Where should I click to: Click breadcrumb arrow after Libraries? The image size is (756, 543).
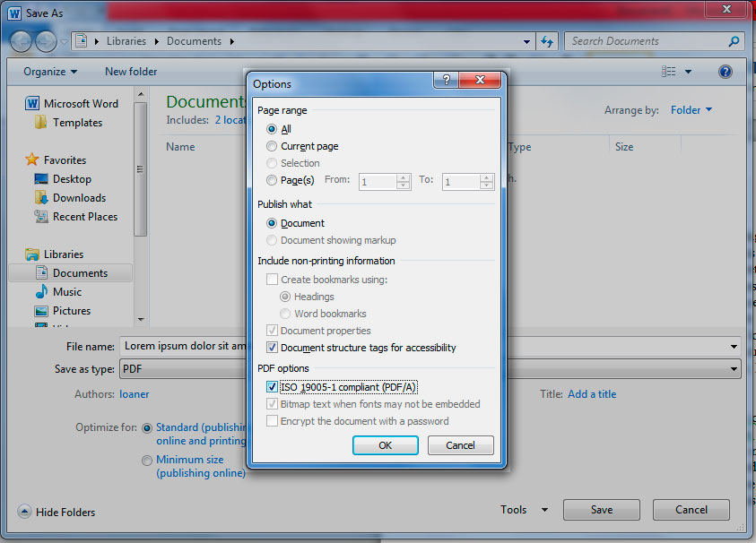tap(157, 41)
